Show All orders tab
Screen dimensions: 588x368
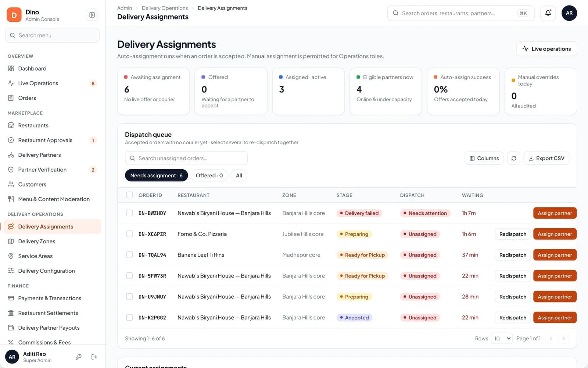pyautogui.click(x=239, y=176)
